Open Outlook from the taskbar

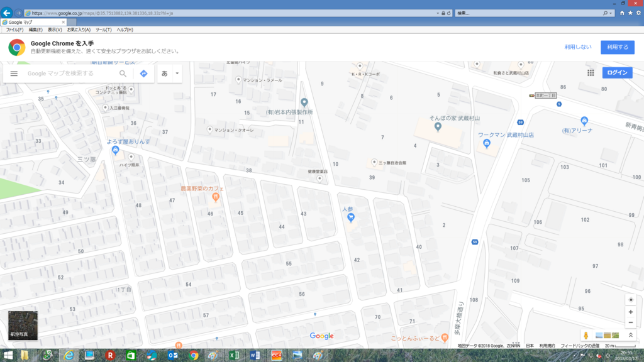172,356
